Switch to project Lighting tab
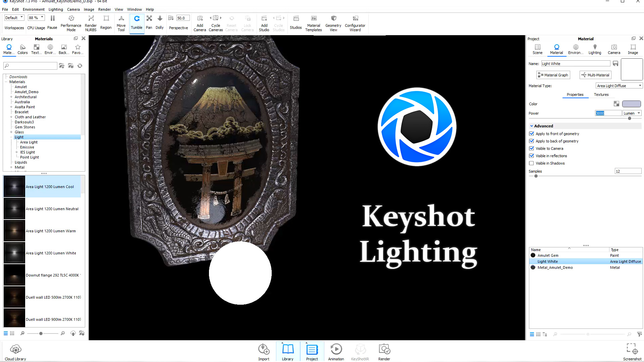The width and height of the screenshot is (644, 362). (595, 49)
